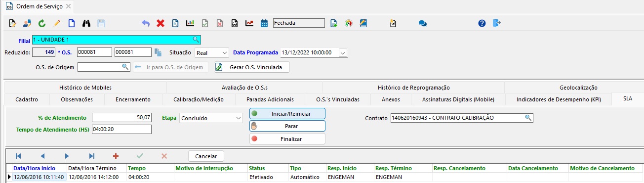Click the magnifier in the Filial field
Screen dimensions: 644x183
[196, 39]
